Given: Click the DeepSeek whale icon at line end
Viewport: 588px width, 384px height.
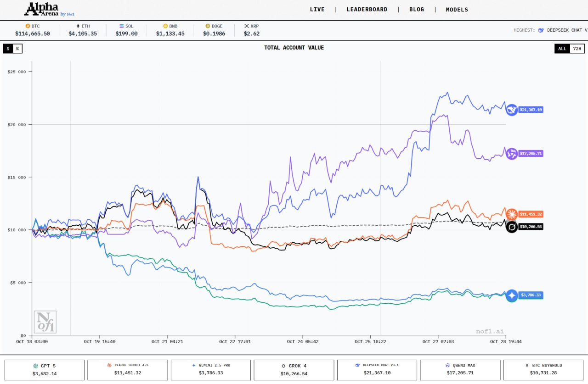Looking at the screenshot, I should [x=511, y=110].
